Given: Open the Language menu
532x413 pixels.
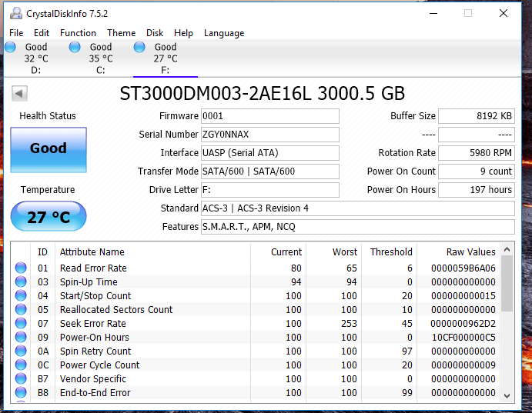Looking at the screenshot, I should click(x=224, y=33).
